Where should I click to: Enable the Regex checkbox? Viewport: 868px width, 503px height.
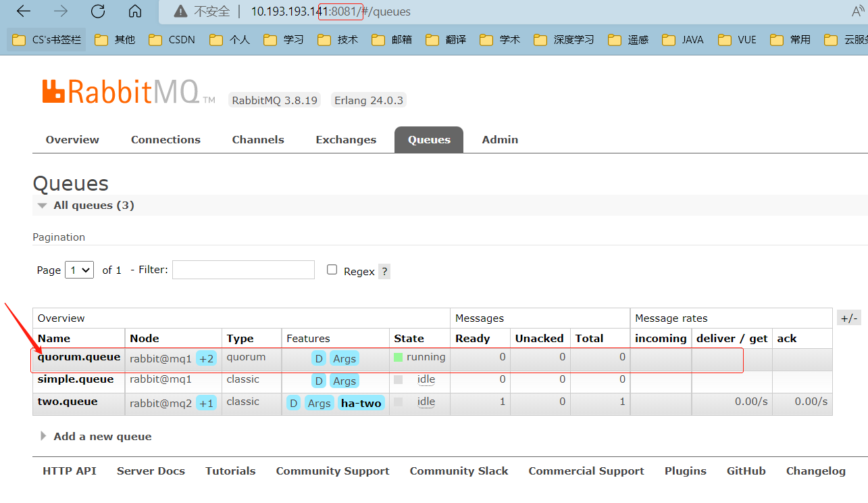coord(332,269)
